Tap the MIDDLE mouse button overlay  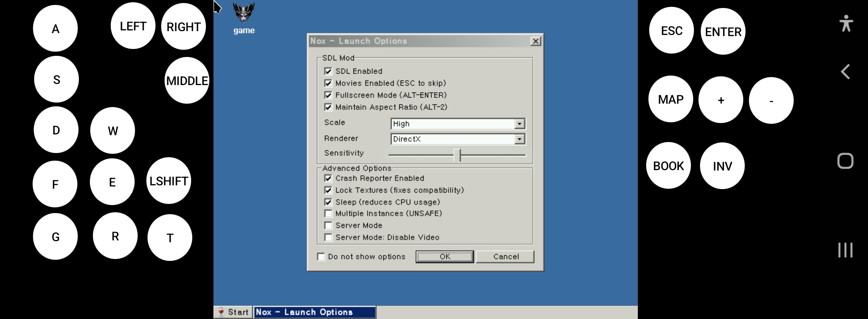click(x=187, y=81)
